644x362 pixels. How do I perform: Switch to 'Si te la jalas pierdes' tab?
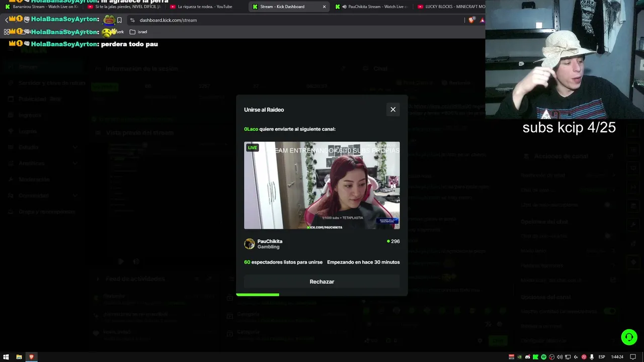pos(124,7)
